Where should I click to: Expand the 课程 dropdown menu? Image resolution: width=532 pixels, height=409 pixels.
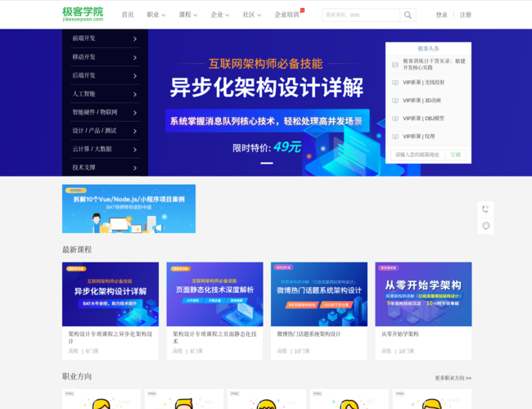click(188, 15)
